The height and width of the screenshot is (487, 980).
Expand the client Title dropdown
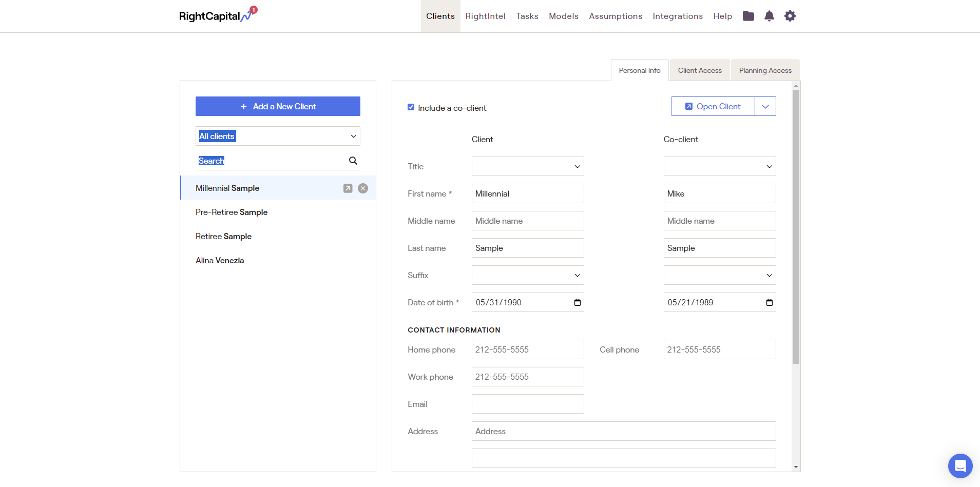point(528,166)
